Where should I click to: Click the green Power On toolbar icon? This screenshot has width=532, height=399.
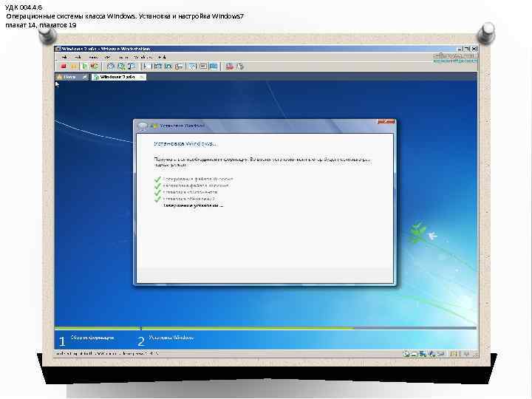click(x=85, y=66)
